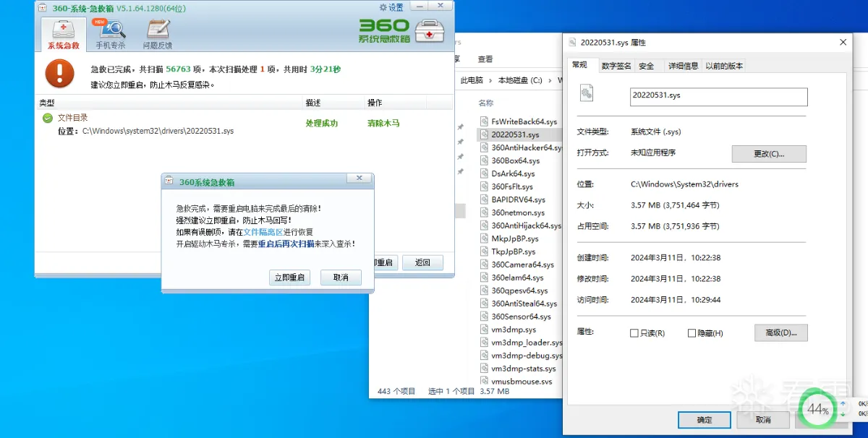Close the 20220531.sys 属性 window
Image resolution: width=868 pixels, height=438 pixels.
pos(843,43)
